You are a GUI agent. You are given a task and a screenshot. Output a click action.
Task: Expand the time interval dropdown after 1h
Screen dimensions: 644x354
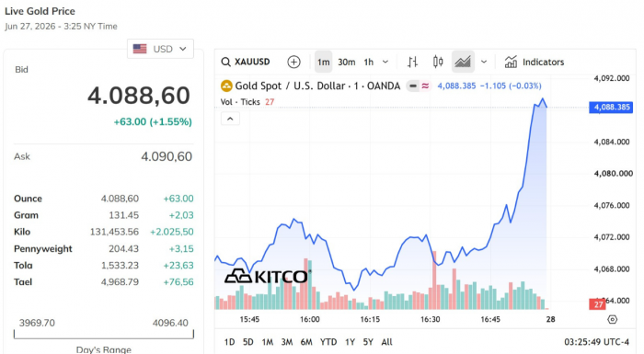(x=385, y=62)
